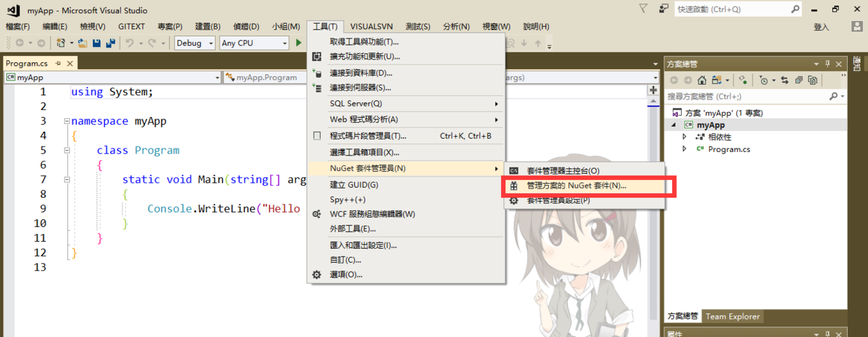Open SQL Server(Q) submenu
The image size is (868, 337).
tap(406, 104)
